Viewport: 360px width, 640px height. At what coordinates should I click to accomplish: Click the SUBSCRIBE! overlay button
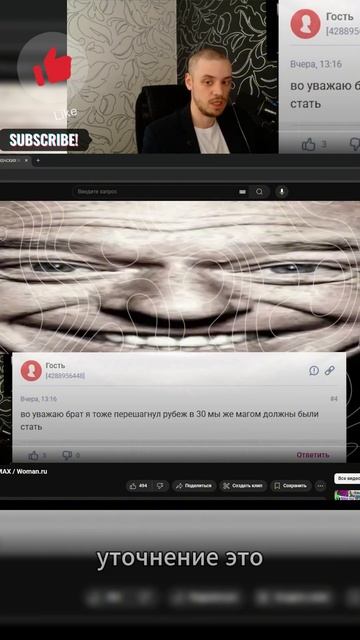44,140
